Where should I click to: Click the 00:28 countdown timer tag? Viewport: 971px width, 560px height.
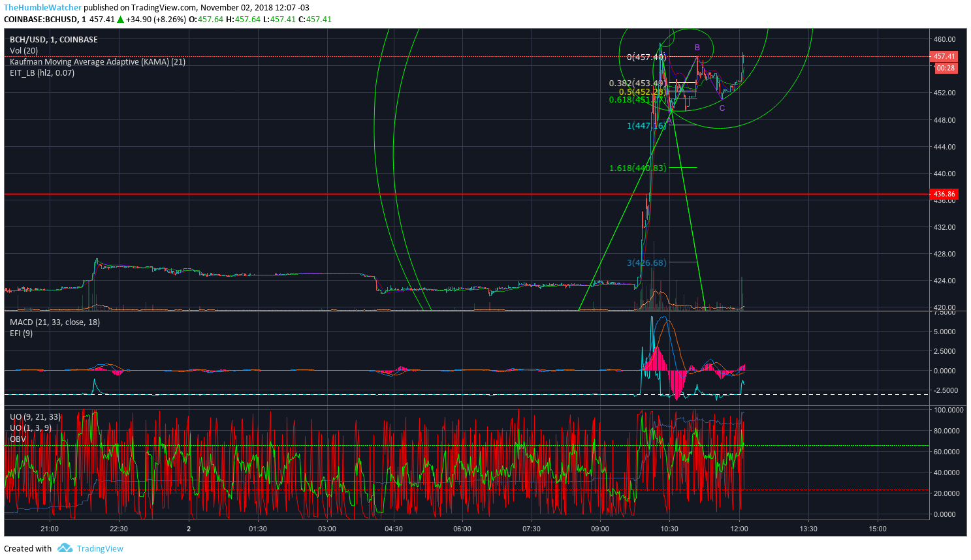[x=946, y=68]
